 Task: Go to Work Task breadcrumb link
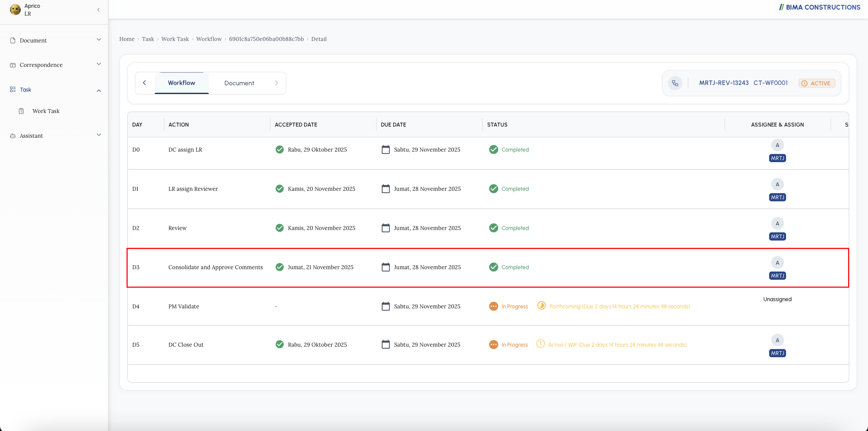(x=175, y=39)
